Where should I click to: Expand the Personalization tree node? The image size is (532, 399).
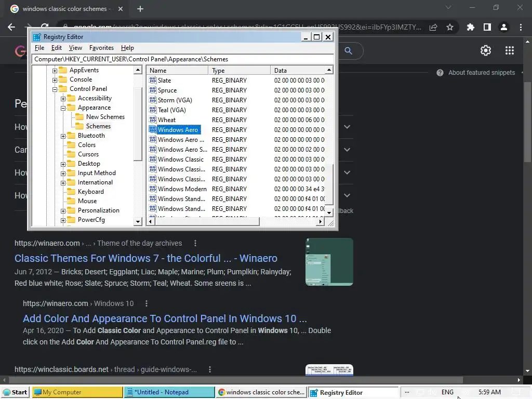[x=63, y=211]
